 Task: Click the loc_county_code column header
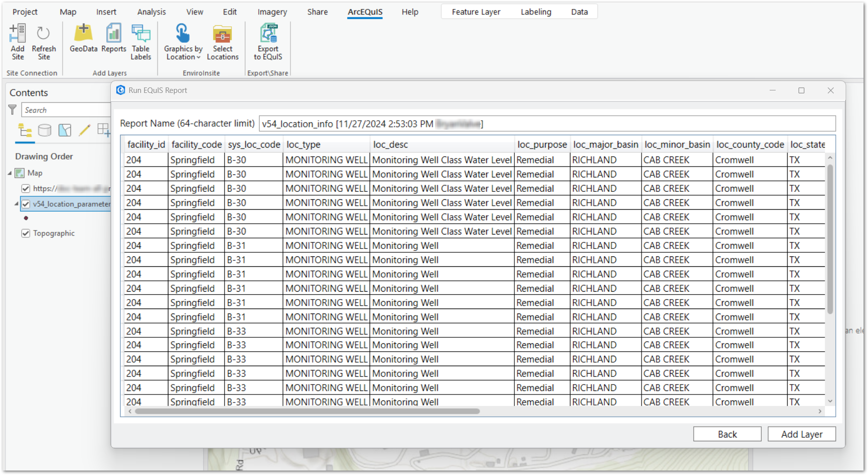pos(750,145)
